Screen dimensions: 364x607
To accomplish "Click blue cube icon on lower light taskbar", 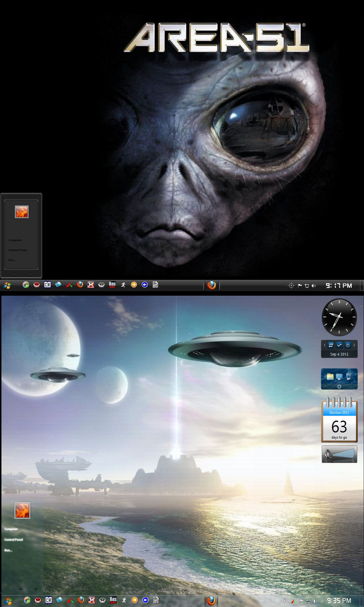I will [x=59, y=600].
